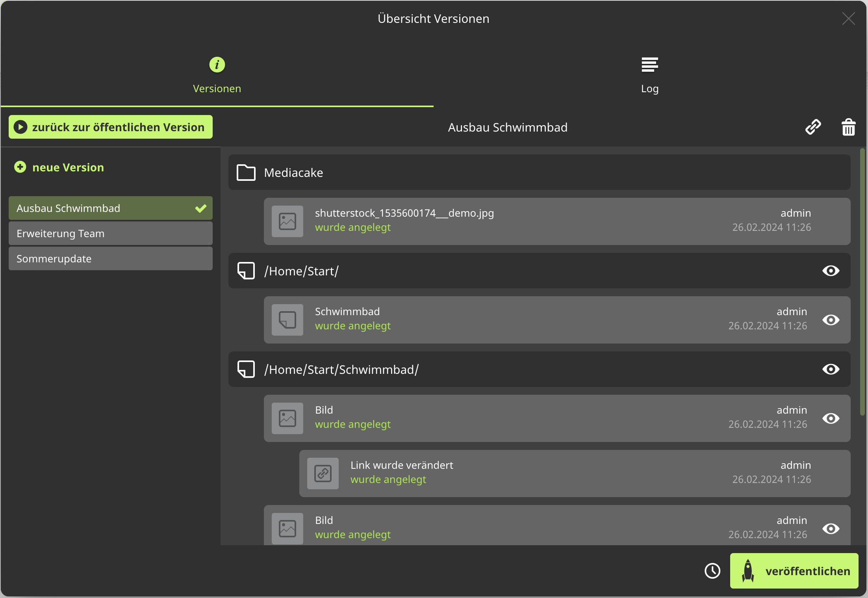Viewport: 868px width, 598px height.
Task: Click the image thumbnail icon for shutterstock_1535600174__demo.jpg
Action: [287, 221]
